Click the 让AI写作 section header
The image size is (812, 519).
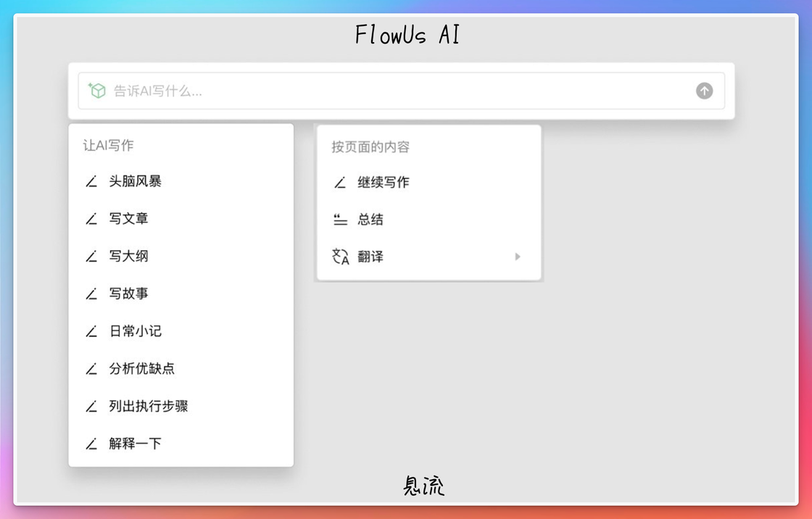point(108,146)
